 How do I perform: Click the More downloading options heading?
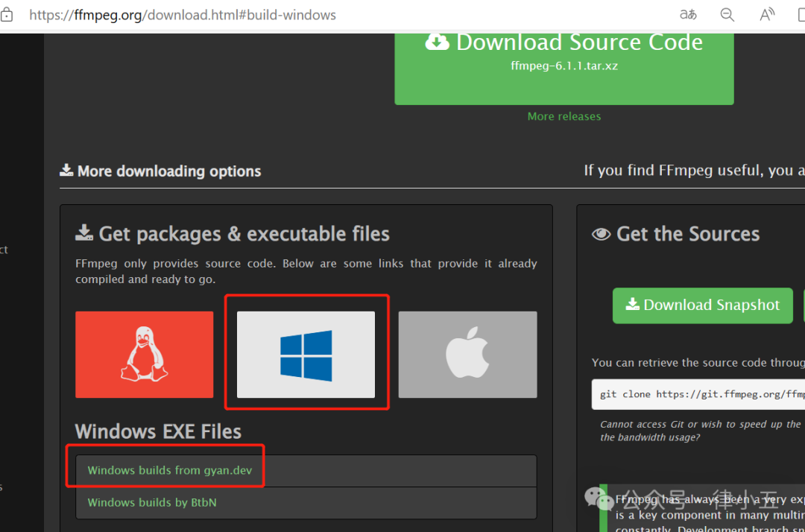(160, 171)
